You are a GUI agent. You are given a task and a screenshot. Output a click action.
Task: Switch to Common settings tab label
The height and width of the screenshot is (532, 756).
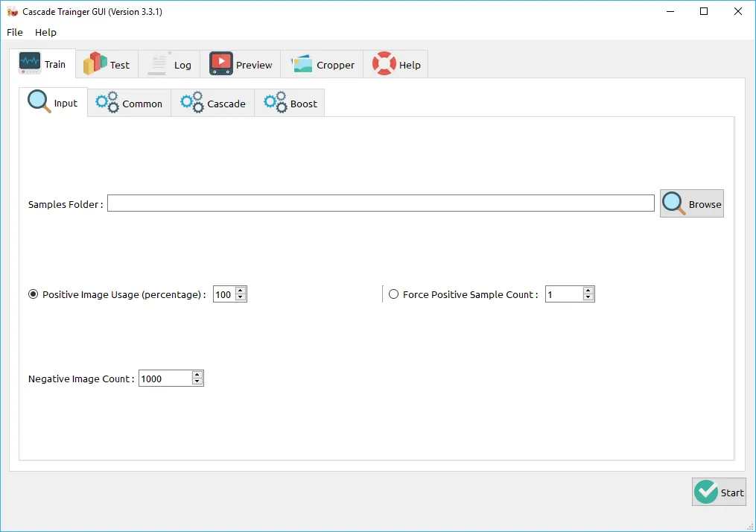(142, 104)
